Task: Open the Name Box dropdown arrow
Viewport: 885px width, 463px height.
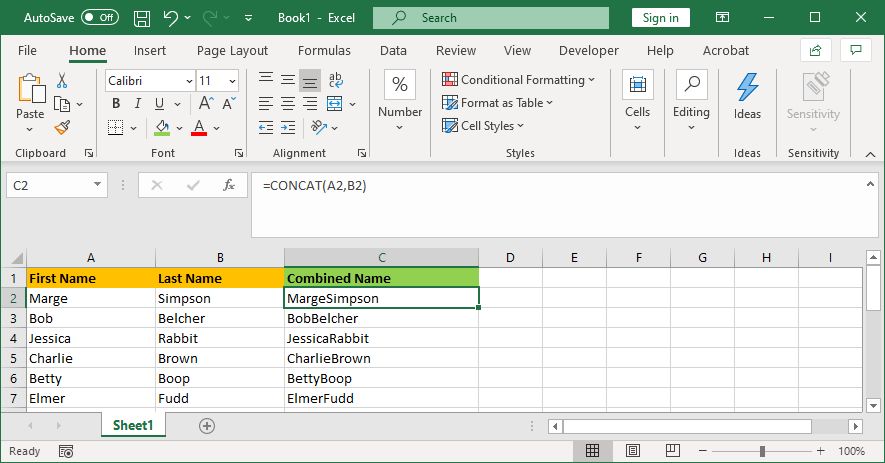Action: pos(97,185)
